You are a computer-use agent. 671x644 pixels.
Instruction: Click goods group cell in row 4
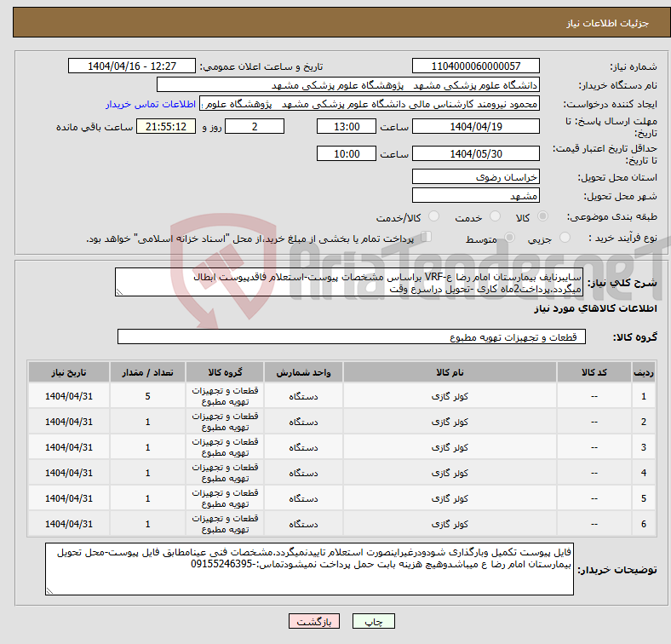(x=225, y=473)
